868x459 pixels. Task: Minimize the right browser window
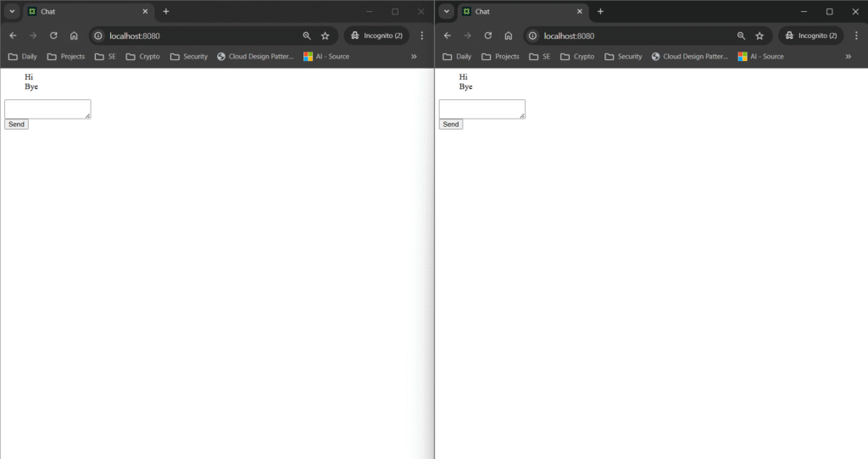click(804, 11)
